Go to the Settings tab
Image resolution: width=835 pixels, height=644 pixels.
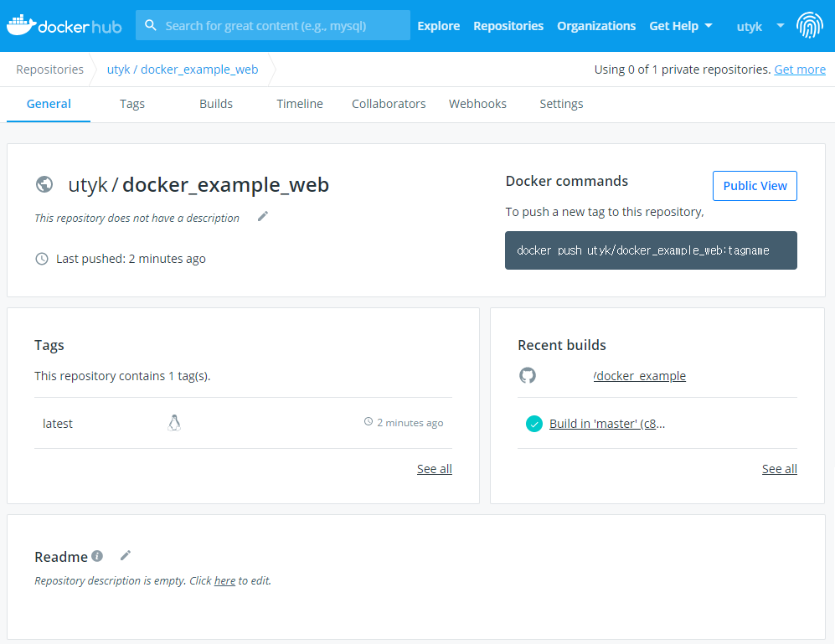click(x=561, y=104)
